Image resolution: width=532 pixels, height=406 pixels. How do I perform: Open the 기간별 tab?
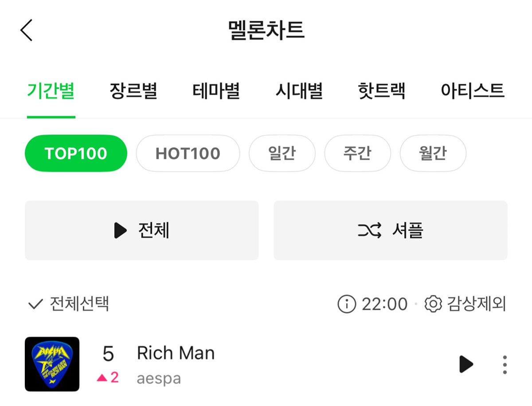coord(51,91)
